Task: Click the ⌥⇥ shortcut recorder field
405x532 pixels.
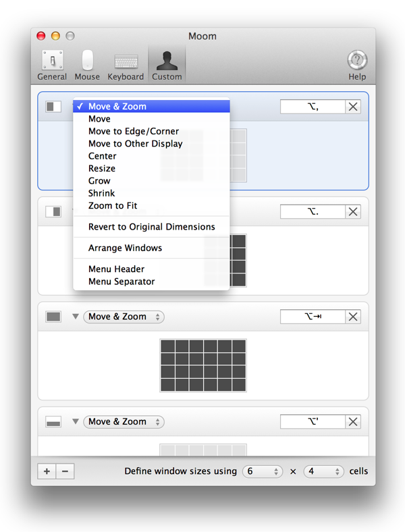Action: tap(313, 317)
